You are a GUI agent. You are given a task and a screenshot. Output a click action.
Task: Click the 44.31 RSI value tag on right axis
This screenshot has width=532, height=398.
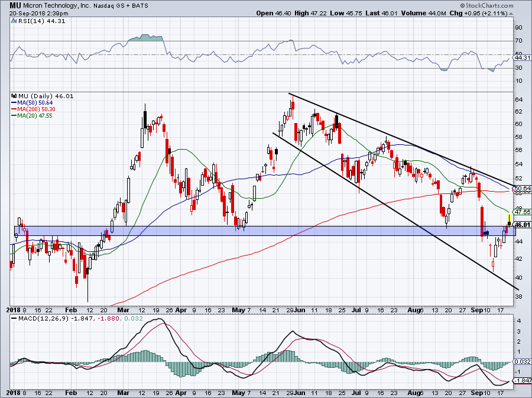522,58
